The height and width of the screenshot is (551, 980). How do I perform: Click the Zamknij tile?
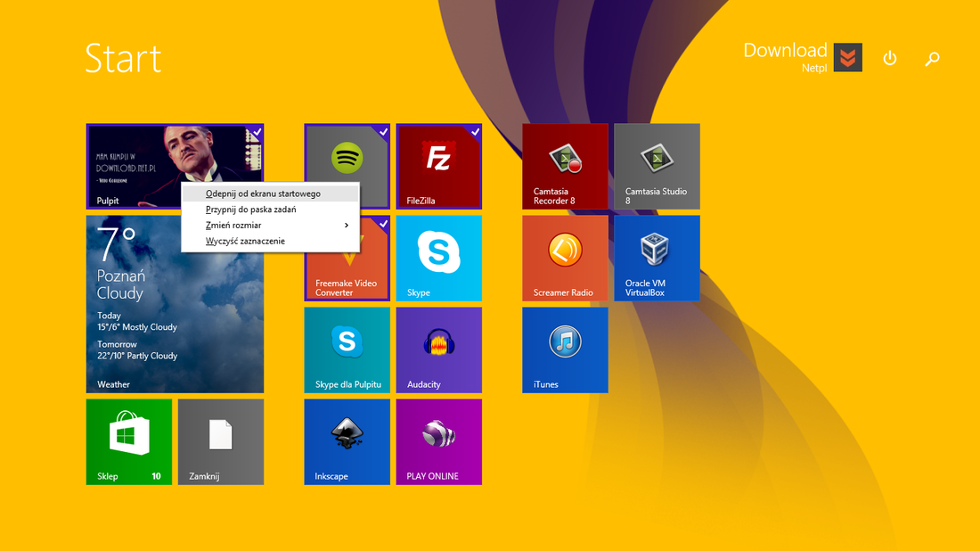(x=221, y=442)
